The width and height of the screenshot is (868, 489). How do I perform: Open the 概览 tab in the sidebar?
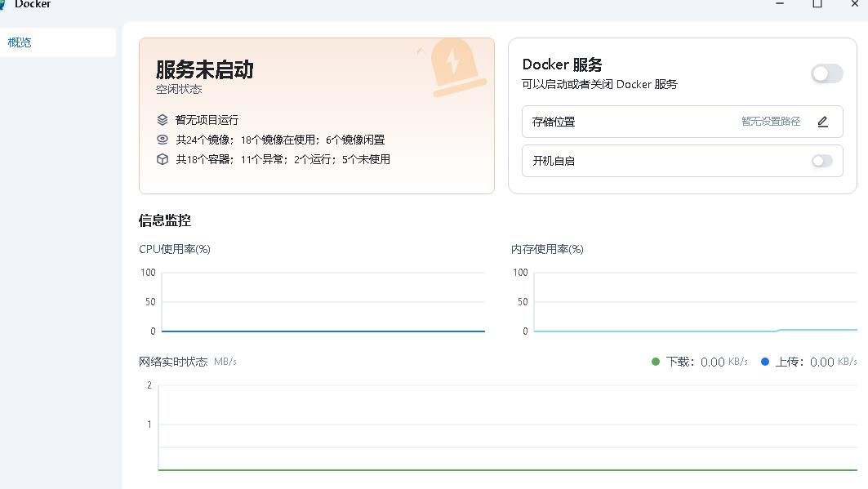20,42
